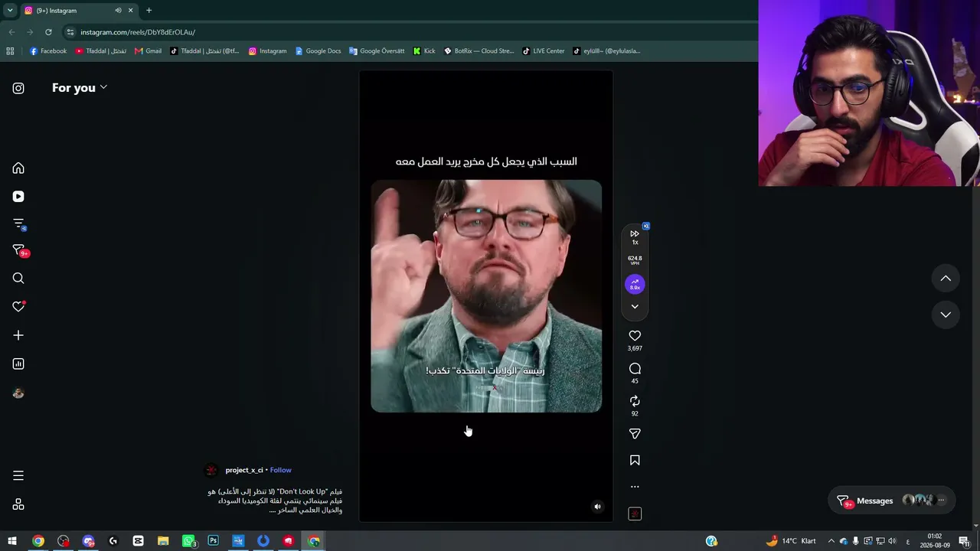980x551 pixels.
Task: Open the LIVE Center bookmark
Action: [x=544, y=51]
